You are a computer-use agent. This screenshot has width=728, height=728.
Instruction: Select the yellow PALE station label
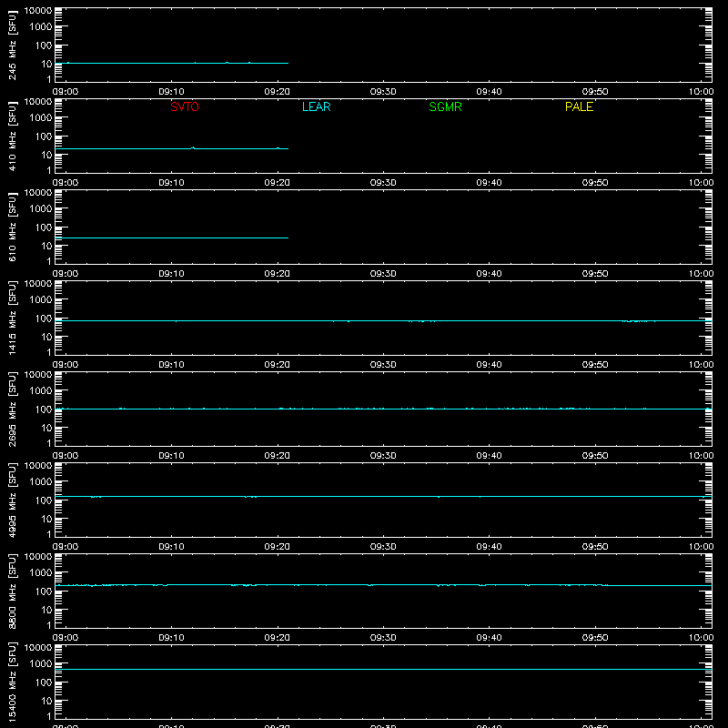[x=579, y=106]
